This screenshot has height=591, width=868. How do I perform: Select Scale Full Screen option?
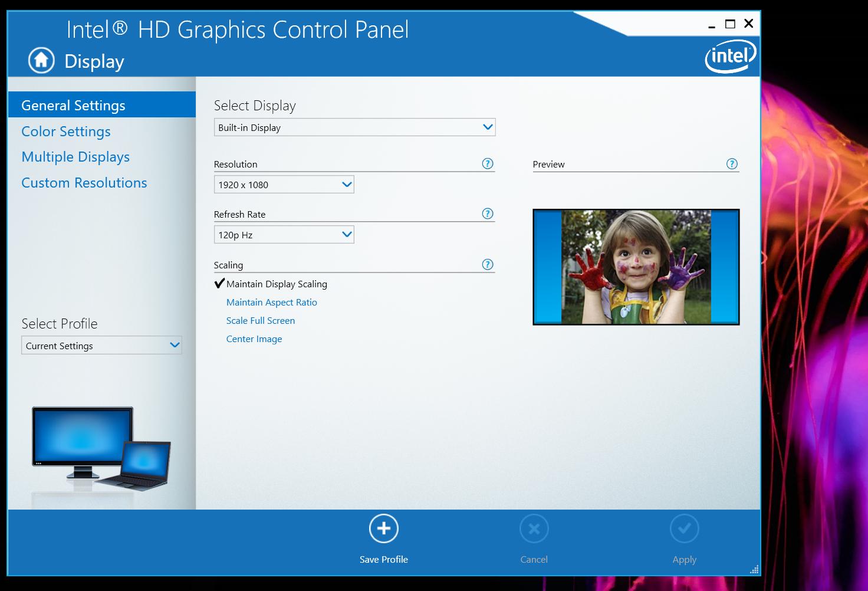(x=261, y=320)
